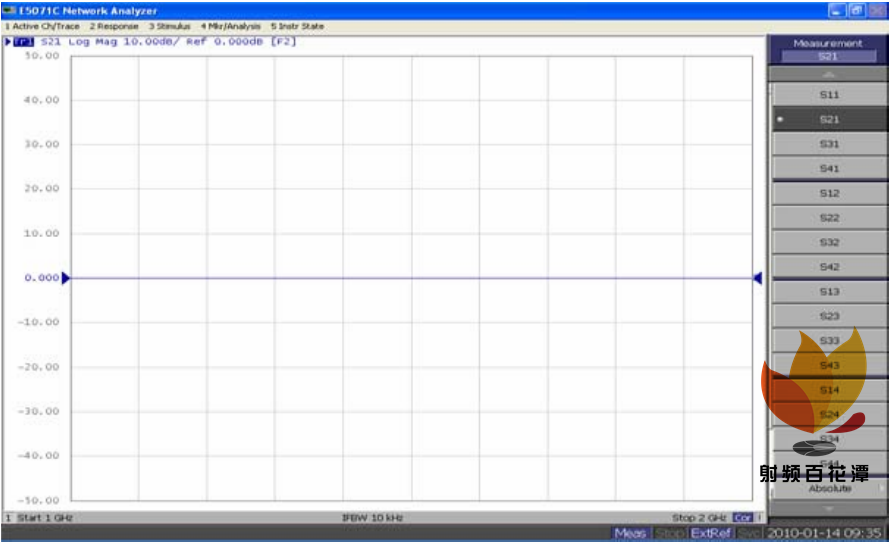Click the left reference position triangle marker
Image resolution: width=889 pixels, height=544 pixels.
(x=66, y=278)
